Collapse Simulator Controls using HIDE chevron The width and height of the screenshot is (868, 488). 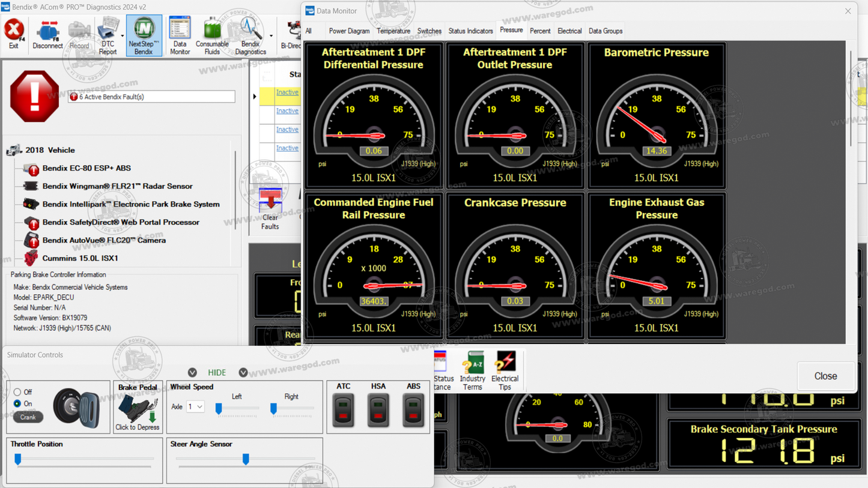coord(192,372)
